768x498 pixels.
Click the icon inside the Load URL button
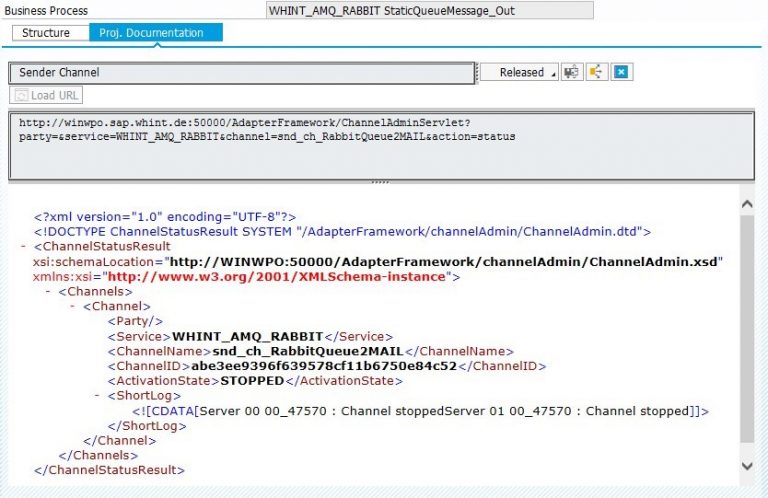coord(22,95)
